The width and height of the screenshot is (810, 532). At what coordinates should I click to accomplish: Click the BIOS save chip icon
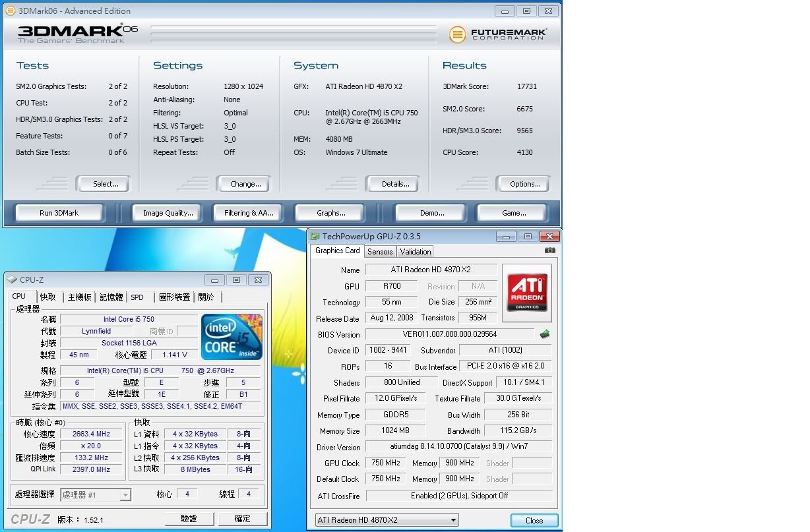tap(545, 334)
